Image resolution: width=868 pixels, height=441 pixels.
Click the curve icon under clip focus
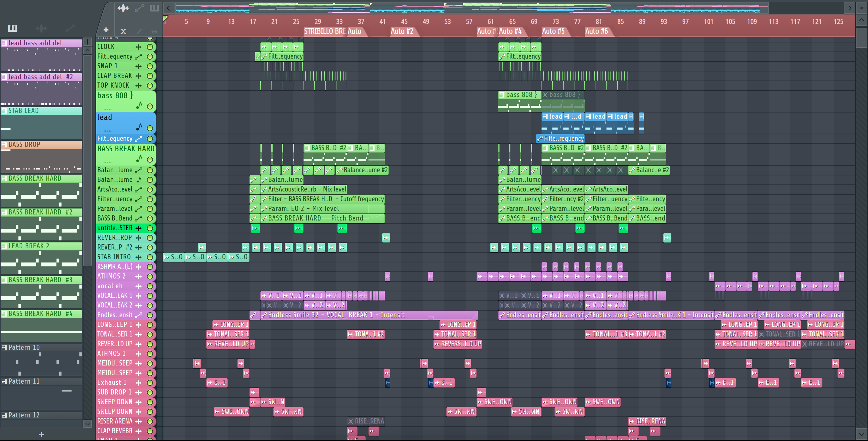(139, 31)
